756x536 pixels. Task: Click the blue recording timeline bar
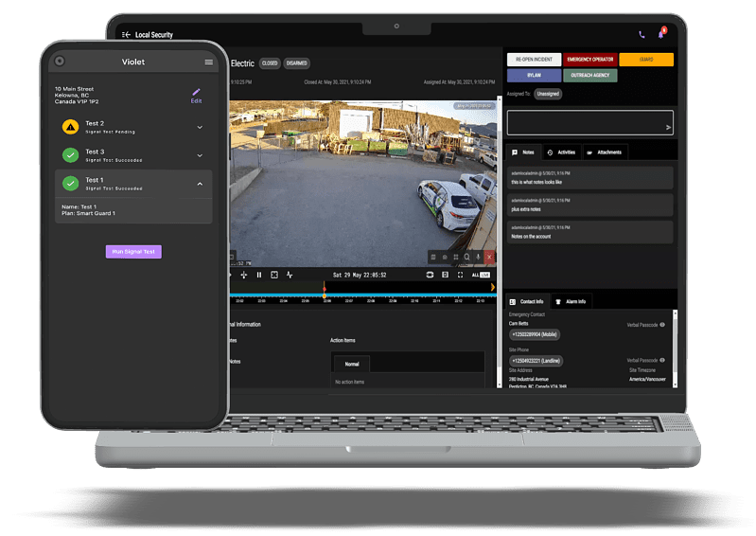(x=362, y=295)
